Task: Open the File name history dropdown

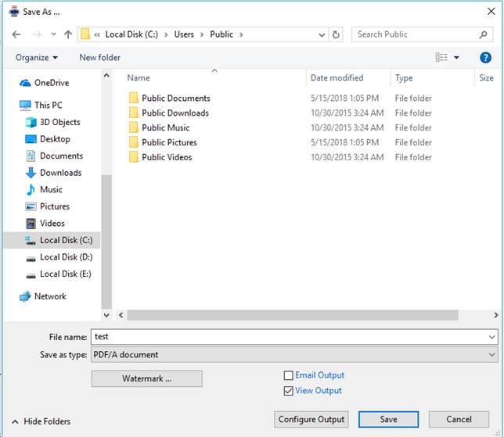Action: coord(491,337)
